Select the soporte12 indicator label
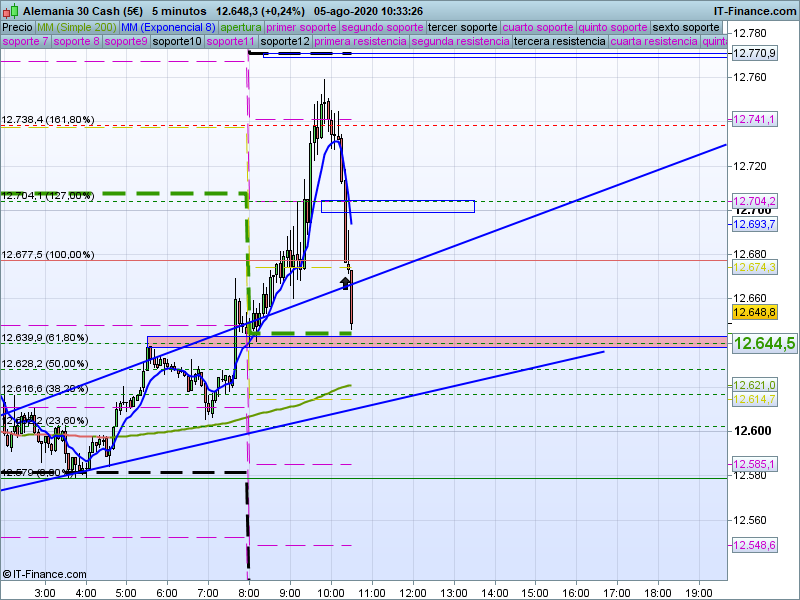The width and height of the screenshot is (800, 600). [284, 42]
